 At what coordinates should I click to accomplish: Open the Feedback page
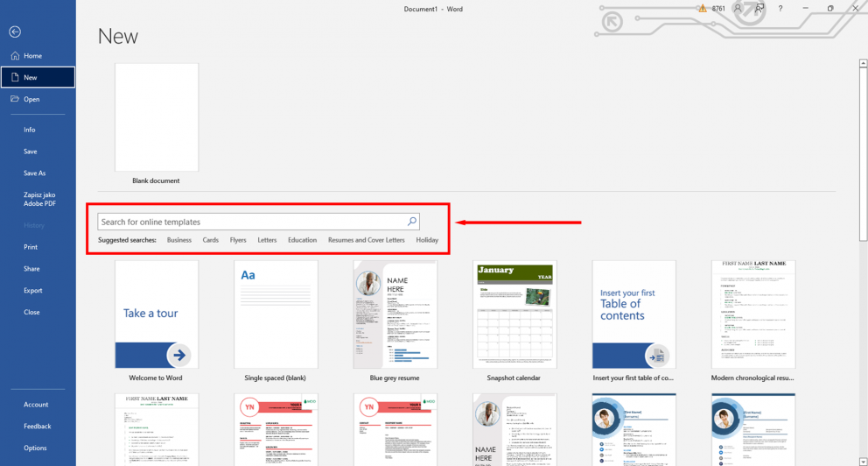pos(38,426)
